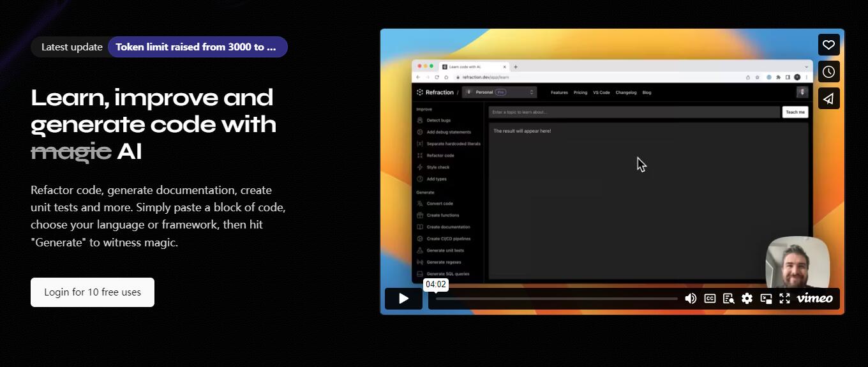Toggle closed captions with the CC icon
This screenshot has width=868, height=367.
click(x=710, y=298)
